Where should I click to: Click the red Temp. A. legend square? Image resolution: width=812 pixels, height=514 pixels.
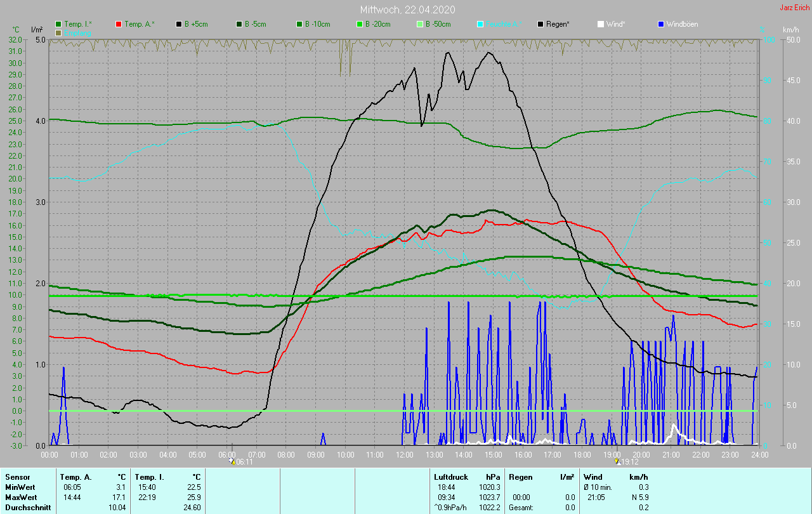[x=119, y=24]
